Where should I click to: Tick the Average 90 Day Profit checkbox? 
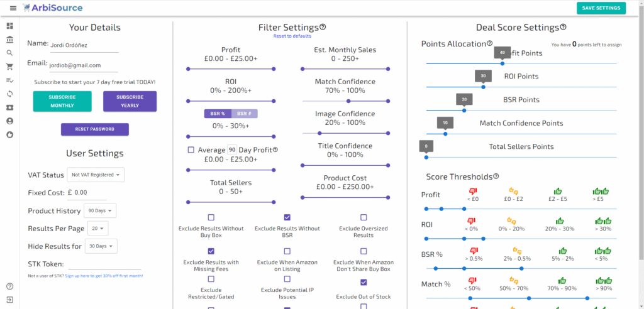[x=191, y=149]
